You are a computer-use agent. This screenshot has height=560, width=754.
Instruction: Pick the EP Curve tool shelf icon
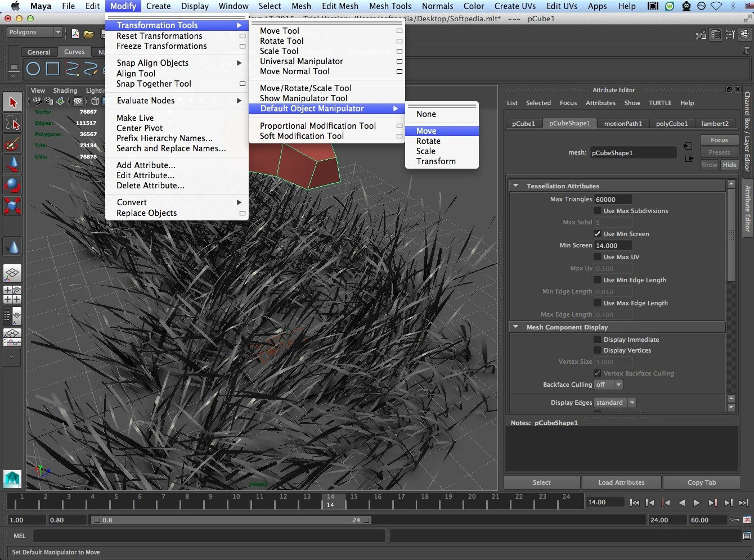point(71,69)
